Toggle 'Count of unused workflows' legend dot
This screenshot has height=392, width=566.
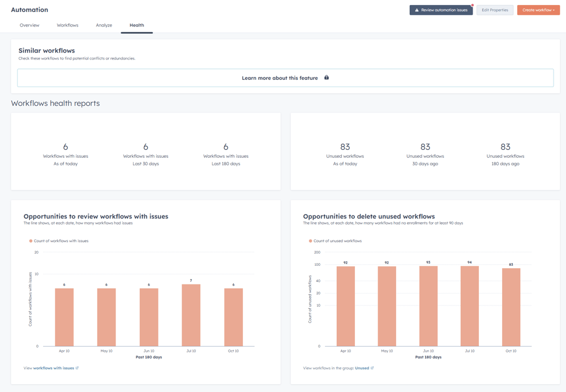310,241
